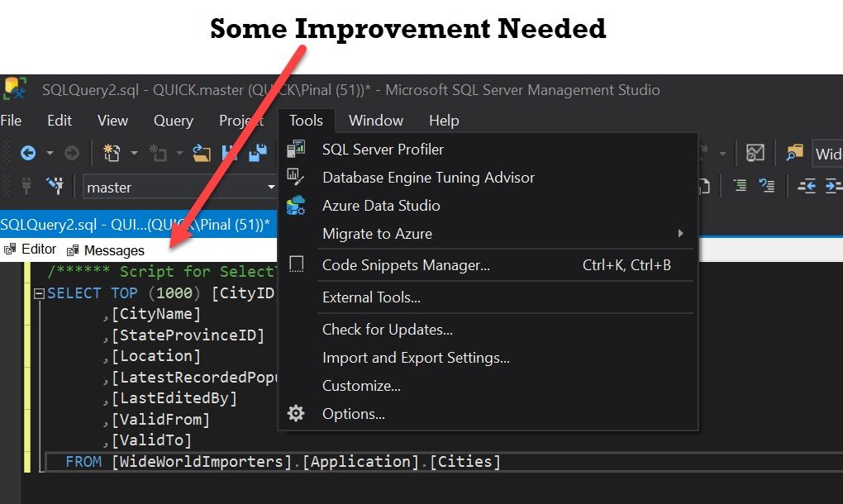This screenshot has width=843, height=504.
Task: Open the Project menu
Action: pyautogui.click(x=241, y=121)
